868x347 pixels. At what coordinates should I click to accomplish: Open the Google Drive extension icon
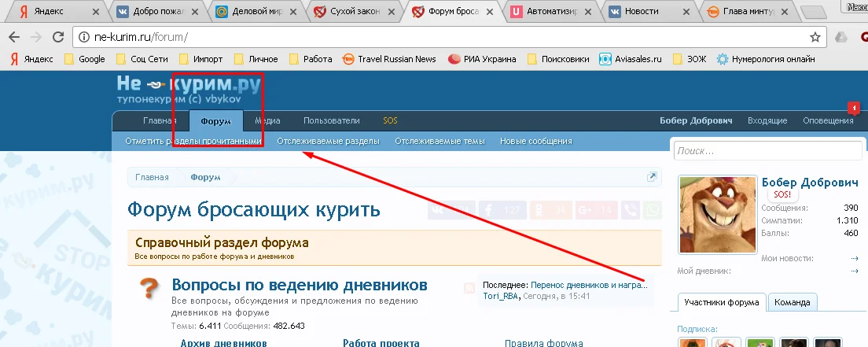tap(841, 37)
